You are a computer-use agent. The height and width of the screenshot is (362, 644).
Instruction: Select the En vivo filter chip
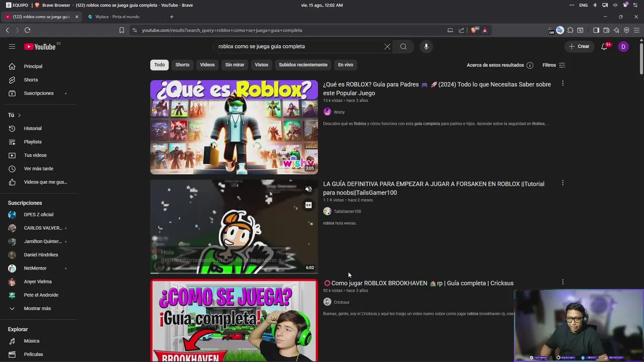click(346, 65)
